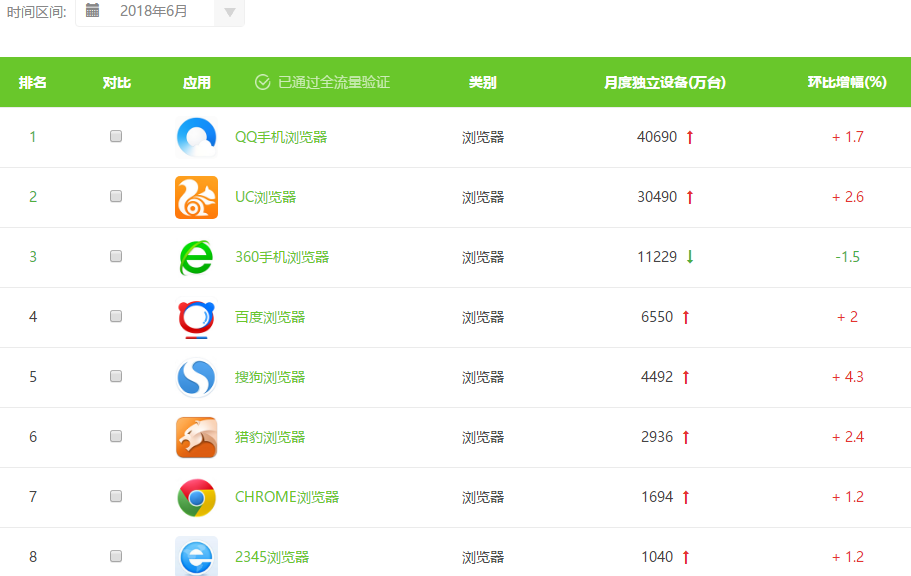Open the 时间区间 dropdown arrow

tap(229, 12)
